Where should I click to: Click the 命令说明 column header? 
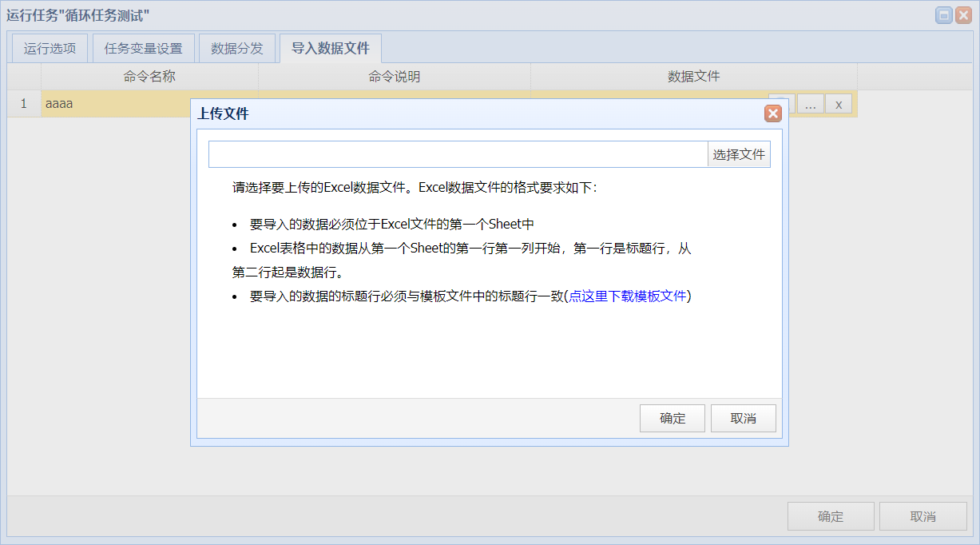(x=395, y=77)
